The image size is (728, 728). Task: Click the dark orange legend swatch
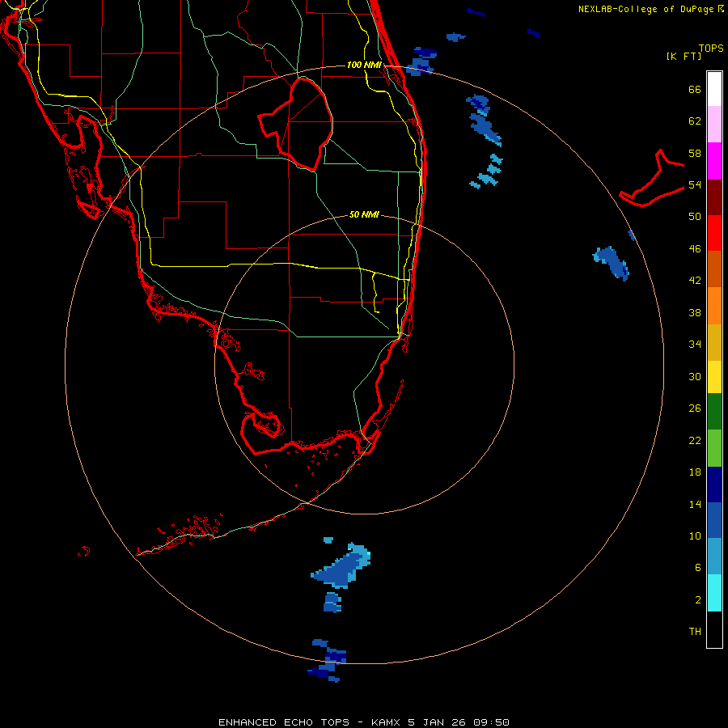pyautogui.click(x=714, y=269)
